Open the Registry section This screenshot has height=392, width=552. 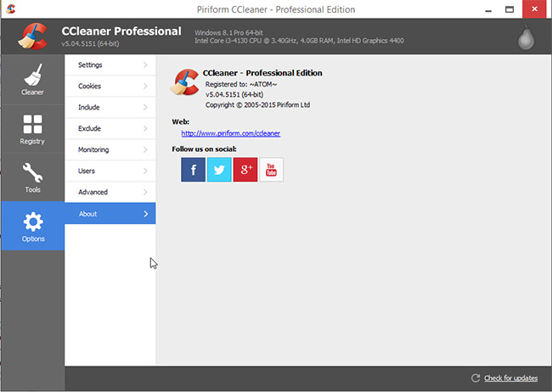(x=33, y=129)
